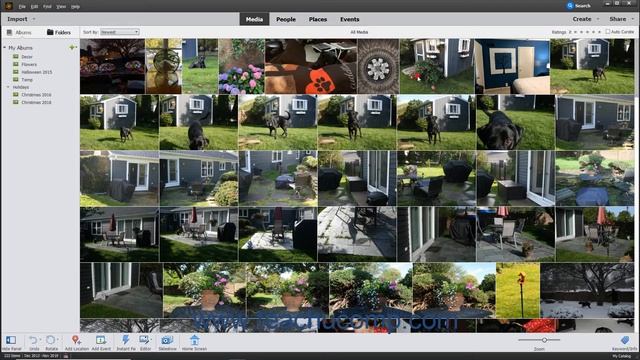Image resolution: width=640 pixels, height=360 pixels.
Task: Open the Share dropdown arrow
Action: [x=633, y=19]
